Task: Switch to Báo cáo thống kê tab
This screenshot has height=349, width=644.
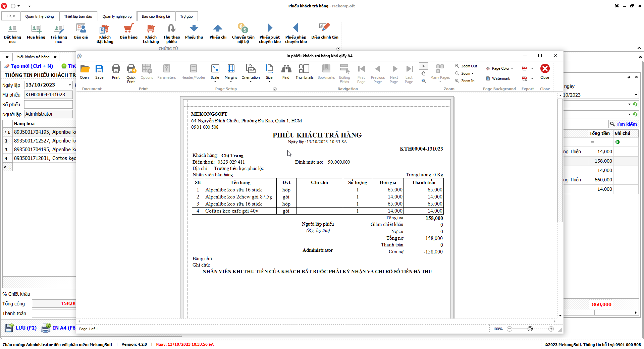Action: pos(156,16)
